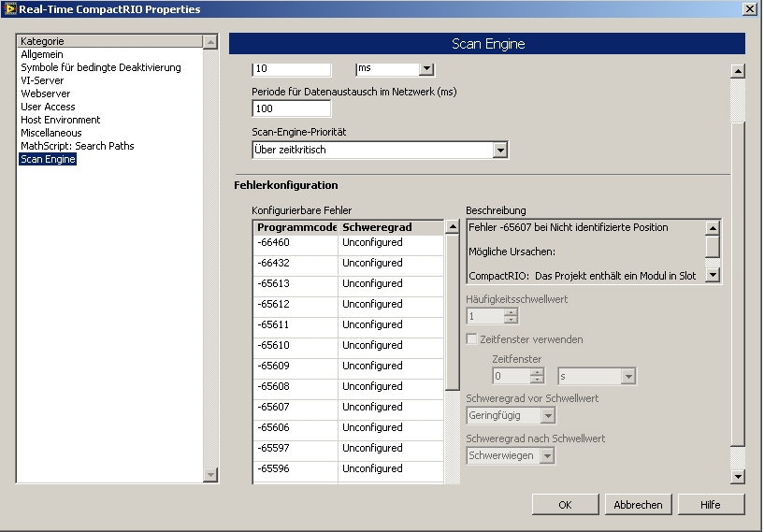Viewport: 764px width, 532px height.
Task: Click Kategorie list scroll down arrow
Action: 210,475
